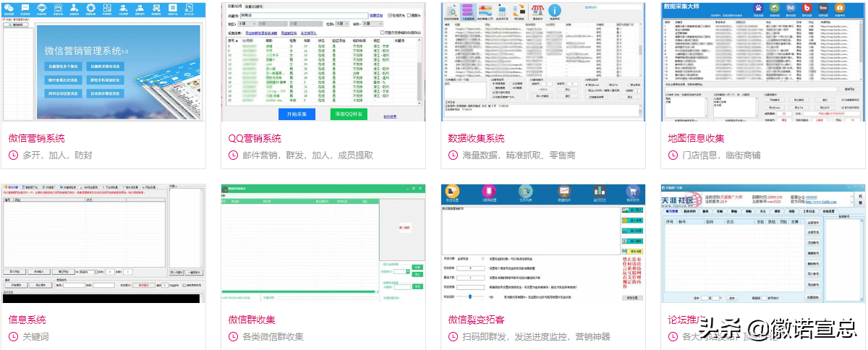Click the 批量登陆多个微信 button
This screenshot has height=350, width=868.
point(63,67)
